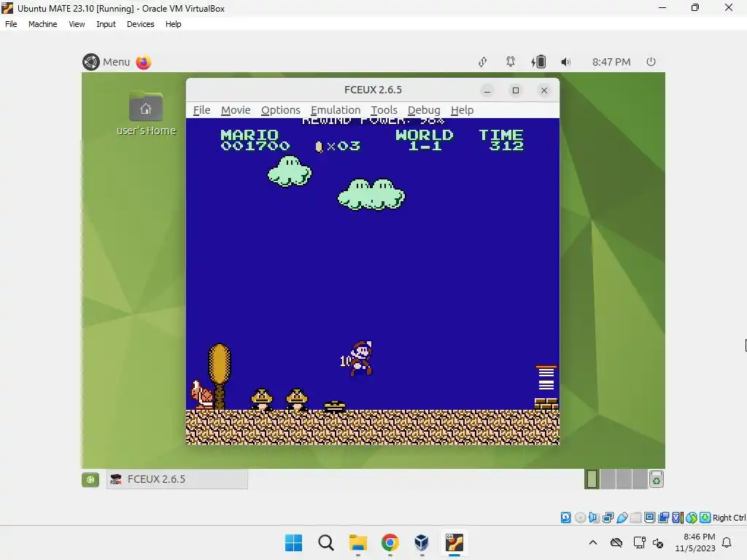Open the Trash icon in MATE bottom panel
The image size is (747, 560).
pos(657,480)
